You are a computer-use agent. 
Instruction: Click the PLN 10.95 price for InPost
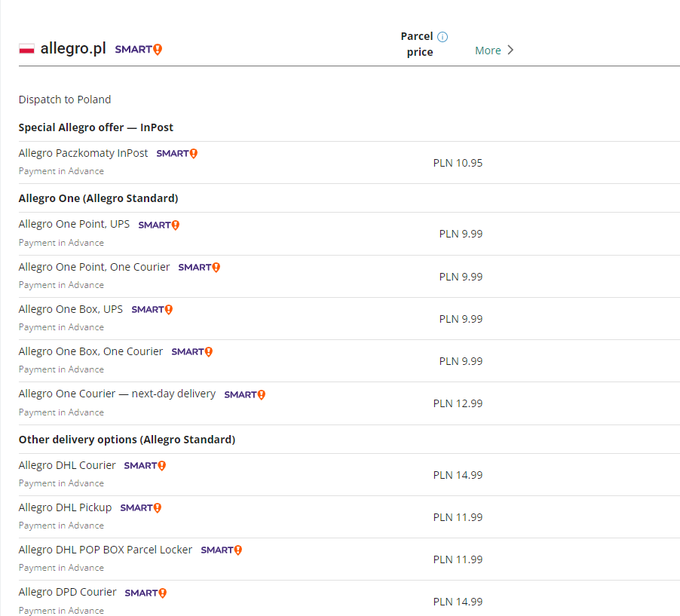[x=458, y=162]
